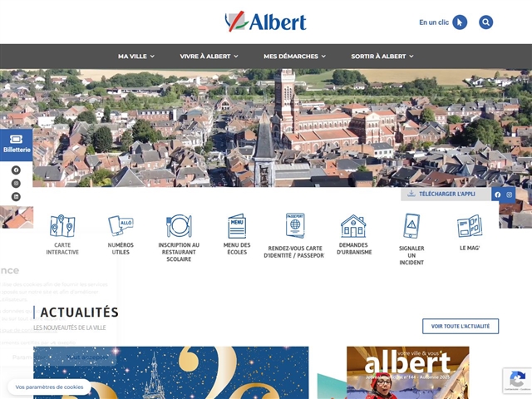Click the aerial city hero photo
532x399 pixels.
tap(266, 128)
